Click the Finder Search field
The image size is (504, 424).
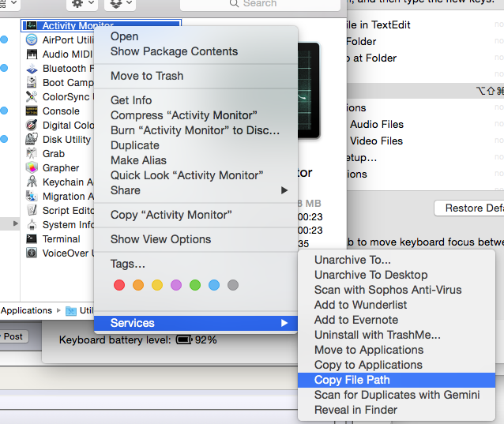[x=260, y=4]
